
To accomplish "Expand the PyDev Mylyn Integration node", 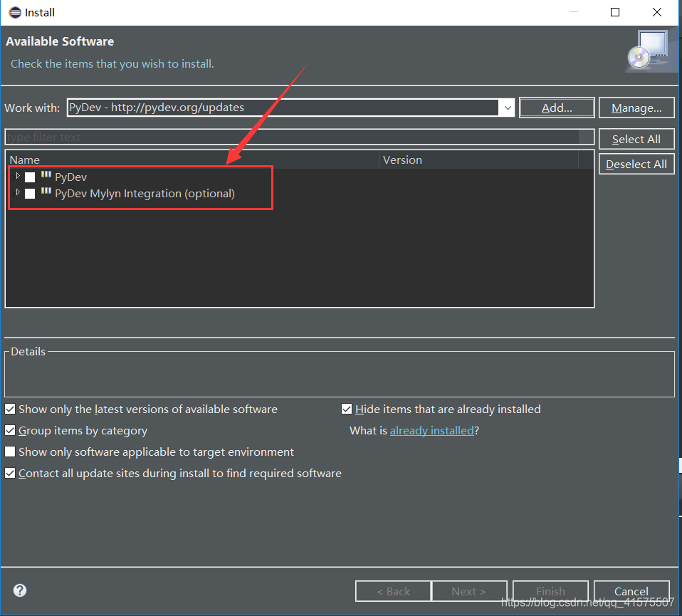I will 18,193.
